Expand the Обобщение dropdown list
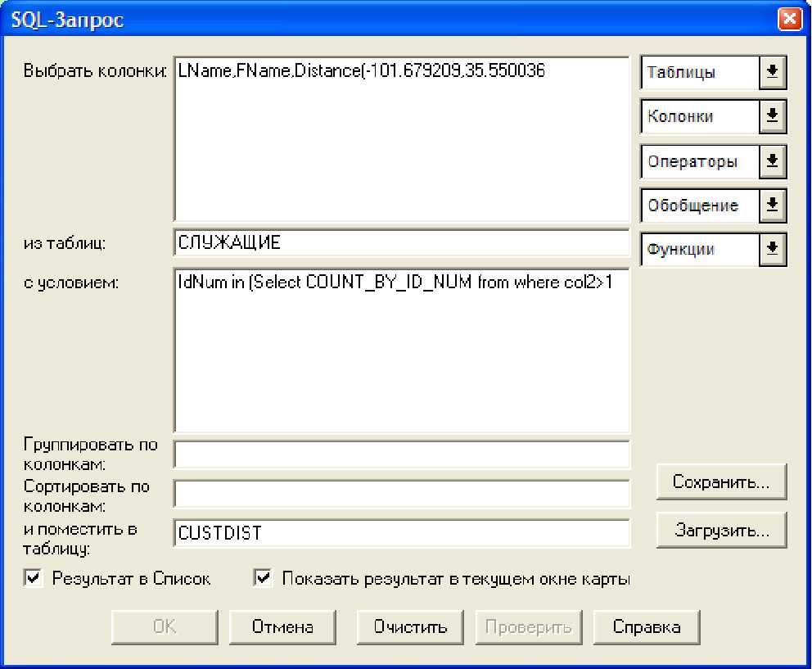This screenshot has width=812, height=669. pyautogui.click(x=770, y=206)
